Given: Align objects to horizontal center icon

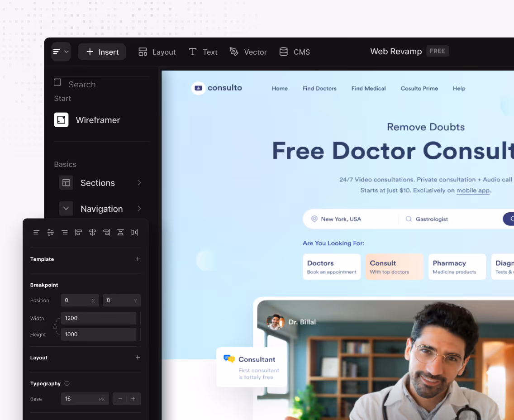Looking at the screenshot, I should point(92,233).
